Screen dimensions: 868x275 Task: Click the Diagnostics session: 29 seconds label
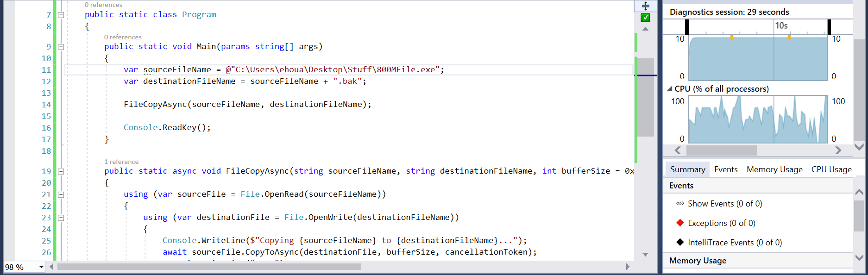(x=729, y=12)
